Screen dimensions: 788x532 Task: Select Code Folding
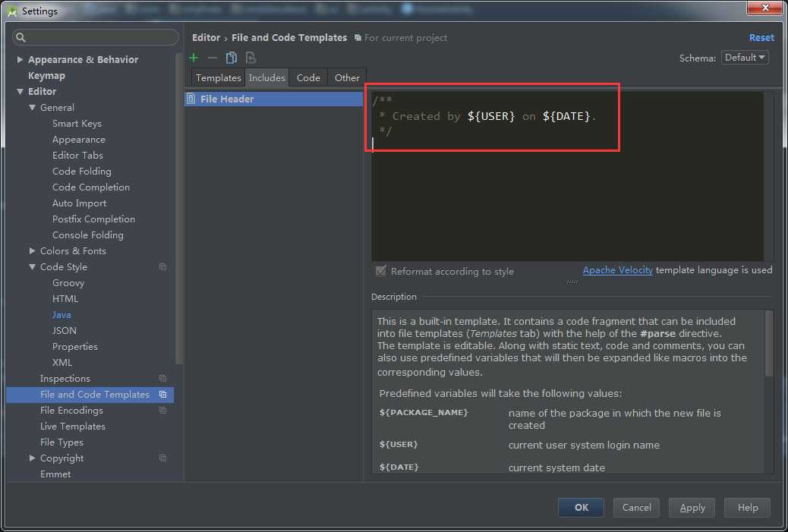tap(82, 172)
